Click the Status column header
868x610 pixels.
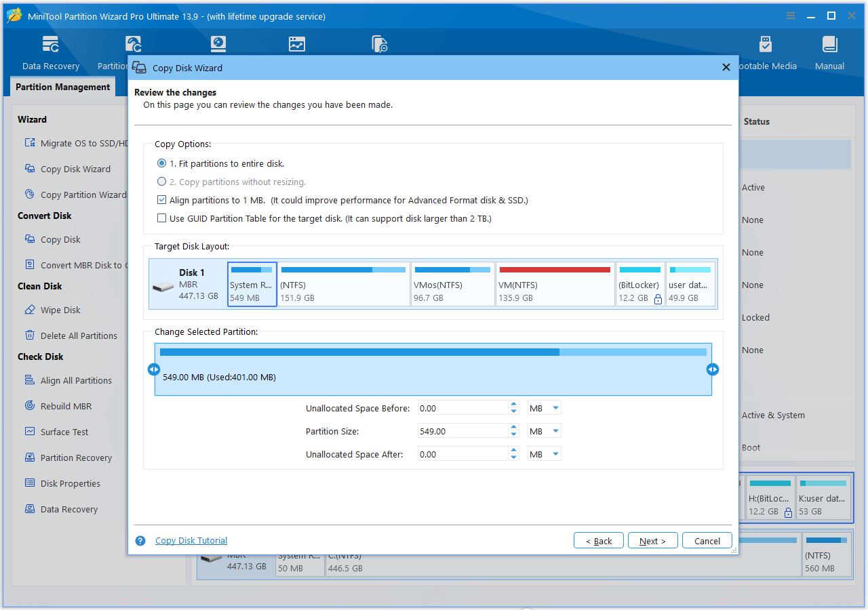756,121
